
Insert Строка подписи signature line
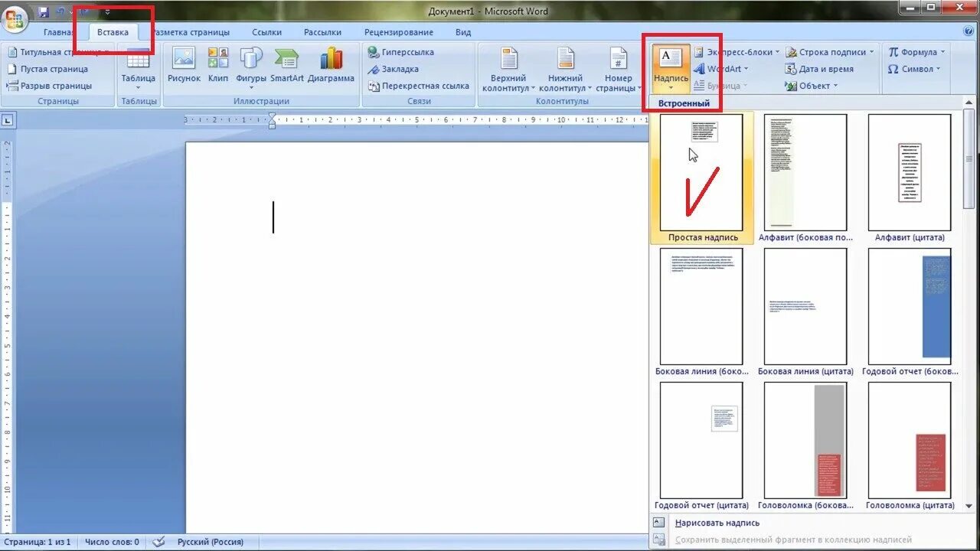829,52
